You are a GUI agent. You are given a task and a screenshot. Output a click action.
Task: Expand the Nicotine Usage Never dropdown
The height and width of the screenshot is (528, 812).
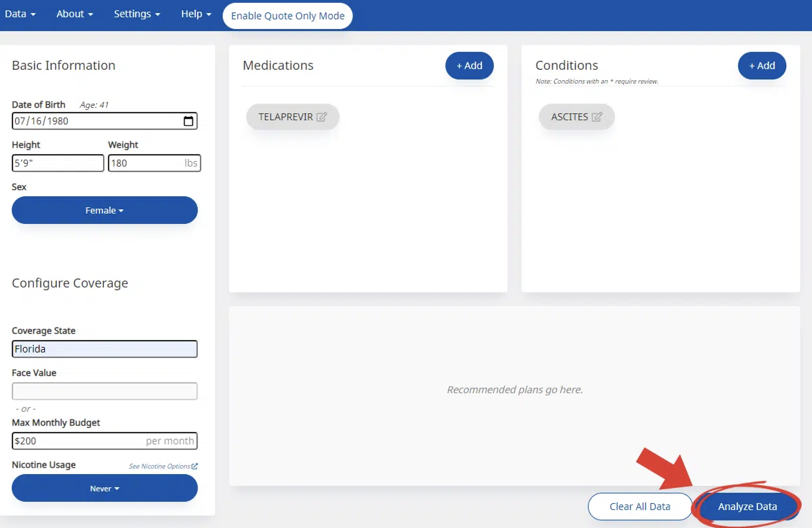pos(104,488)
